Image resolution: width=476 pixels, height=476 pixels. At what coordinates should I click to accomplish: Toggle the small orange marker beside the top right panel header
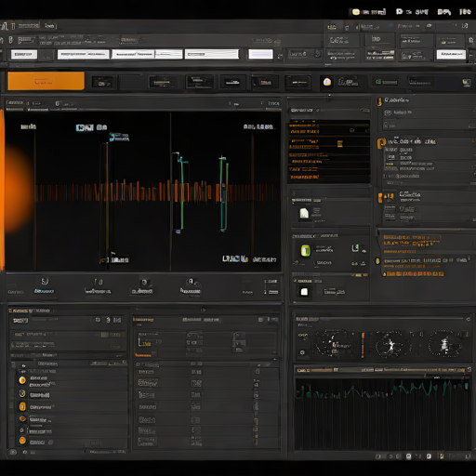coord(379,101)
